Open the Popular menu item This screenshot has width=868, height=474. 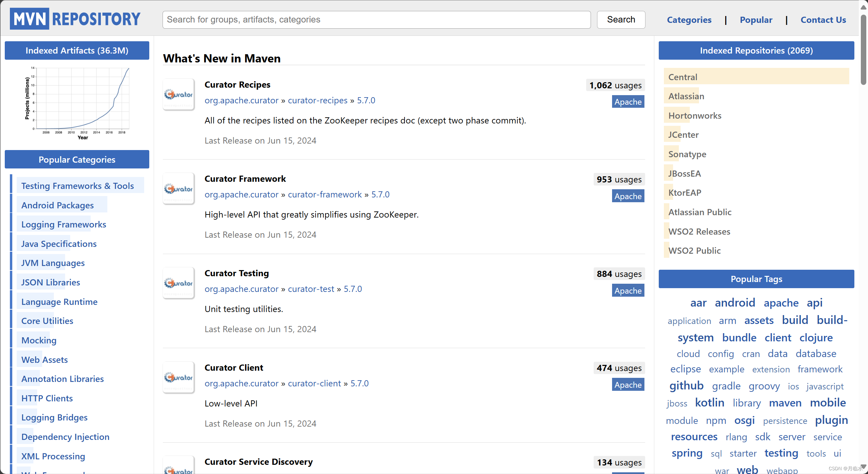tap(756, 20)
